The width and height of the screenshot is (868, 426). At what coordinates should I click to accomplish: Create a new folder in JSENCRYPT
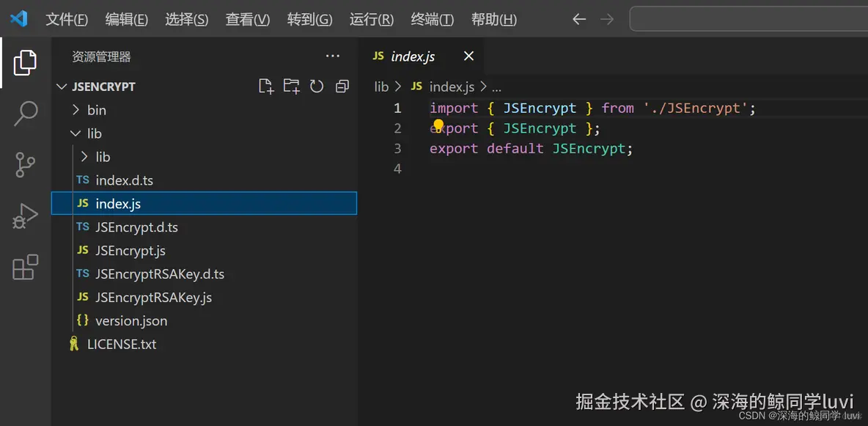pos(291,86)
